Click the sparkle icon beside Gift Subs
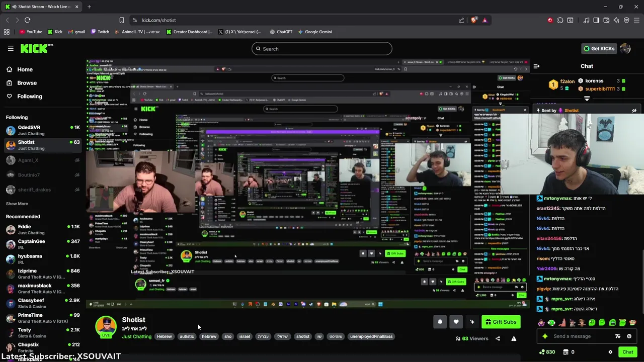This screenshot has height=362, width=644. coord(472,322)
